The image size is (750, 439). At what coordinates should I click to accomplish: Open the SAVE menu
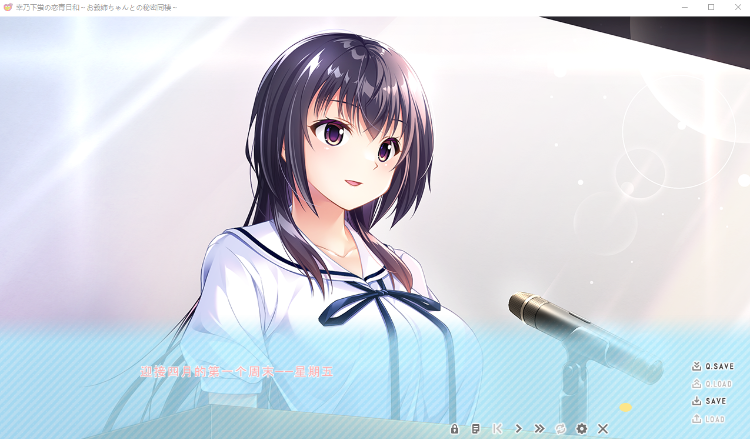709,401
